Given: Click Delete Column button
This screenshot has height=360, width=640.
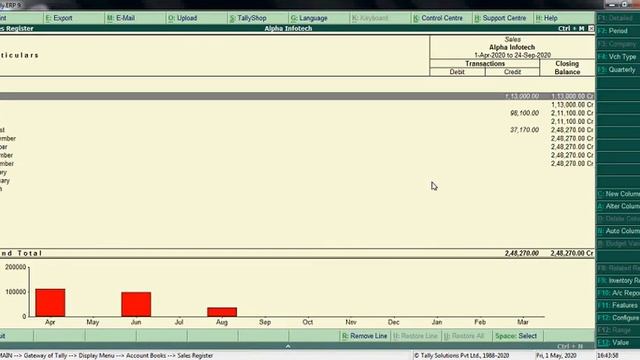Looking at the screenshot, I should [x=618, y=219].
